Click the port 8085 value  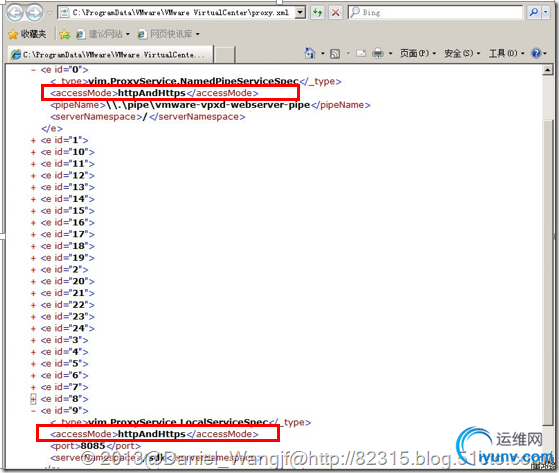coord(93,446)
